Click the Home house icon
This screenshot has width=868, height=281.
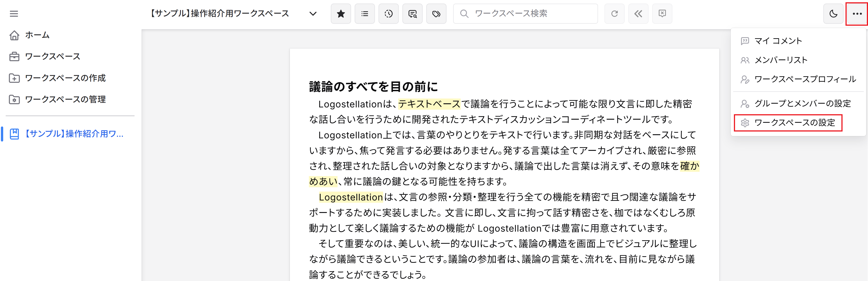click(x=14, y=35)
